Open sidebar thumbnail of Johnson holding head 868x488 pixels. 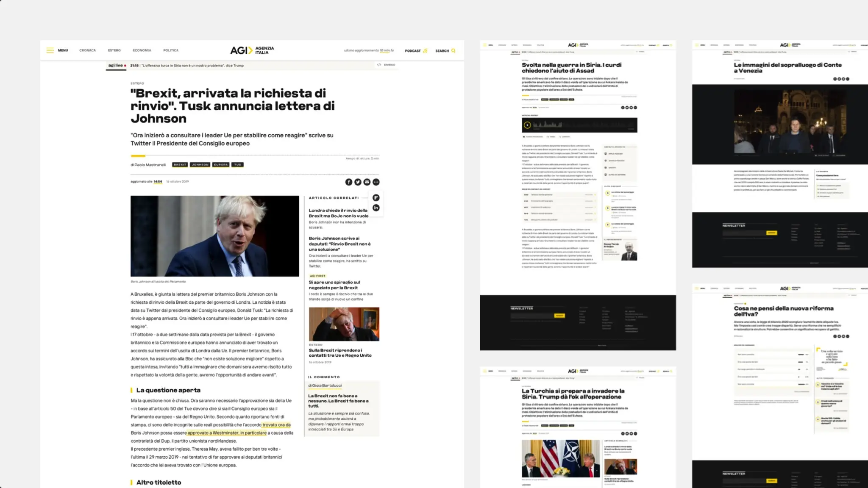click(344, 324)
